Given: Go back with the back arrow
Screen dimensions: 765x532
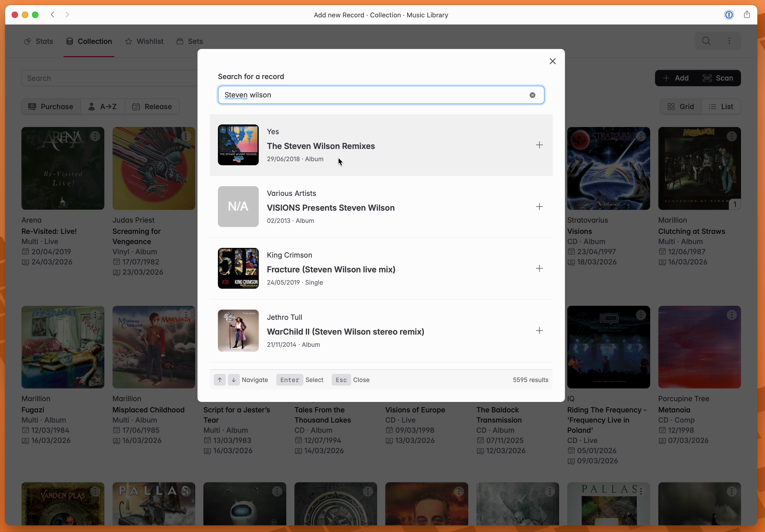Looking at the screenshot, I should [x=53, y=15].
